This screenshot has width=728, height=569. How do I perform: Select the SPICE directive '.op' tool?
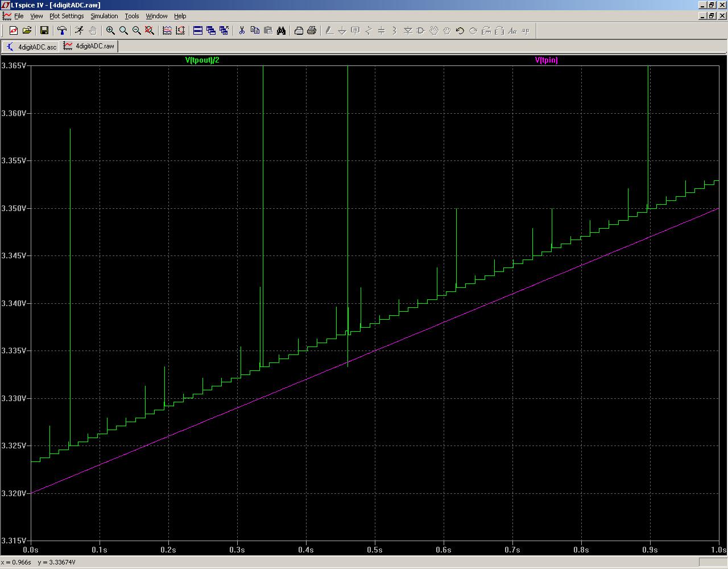[526, 31]
